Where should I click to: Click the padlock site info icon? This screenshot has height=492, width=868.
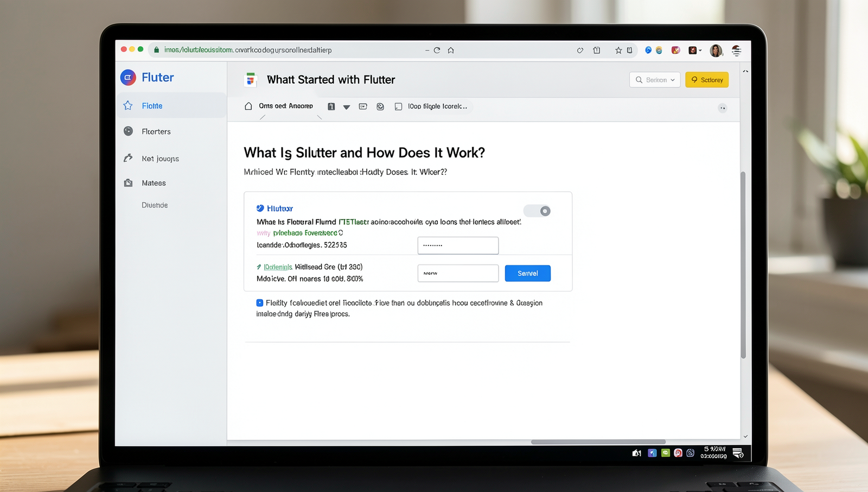[157, 50]
